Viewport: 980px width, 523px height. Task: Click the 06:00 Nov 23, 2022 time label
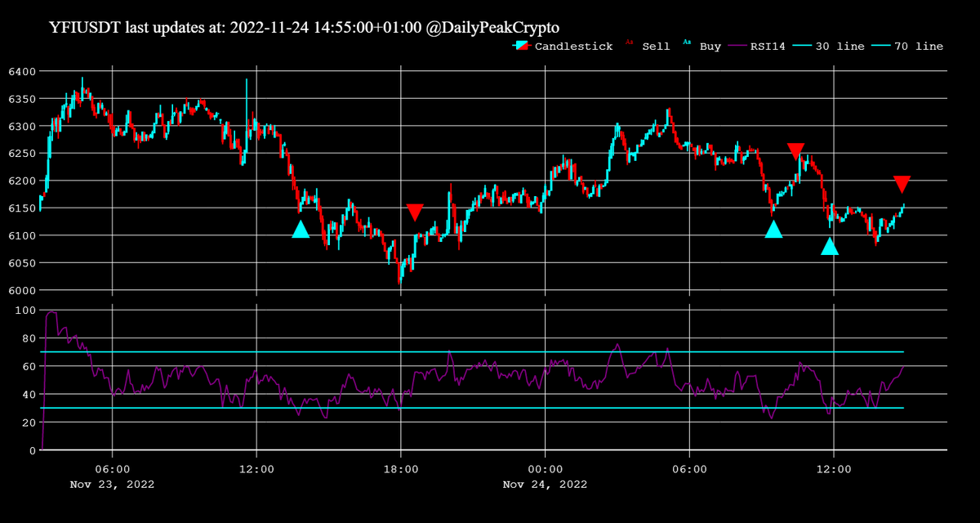[x=112, y=476]
